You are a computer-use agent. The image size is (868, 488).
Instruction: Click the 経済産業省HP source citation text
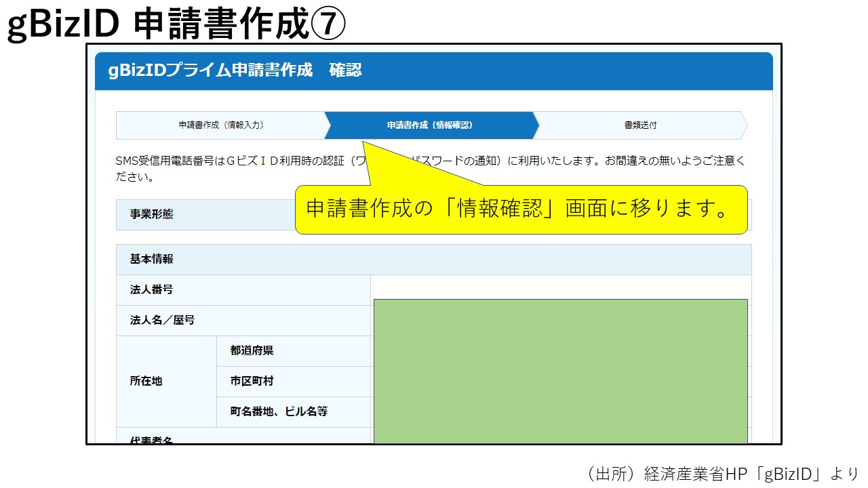pyautogui.click(x=721, y=473)
